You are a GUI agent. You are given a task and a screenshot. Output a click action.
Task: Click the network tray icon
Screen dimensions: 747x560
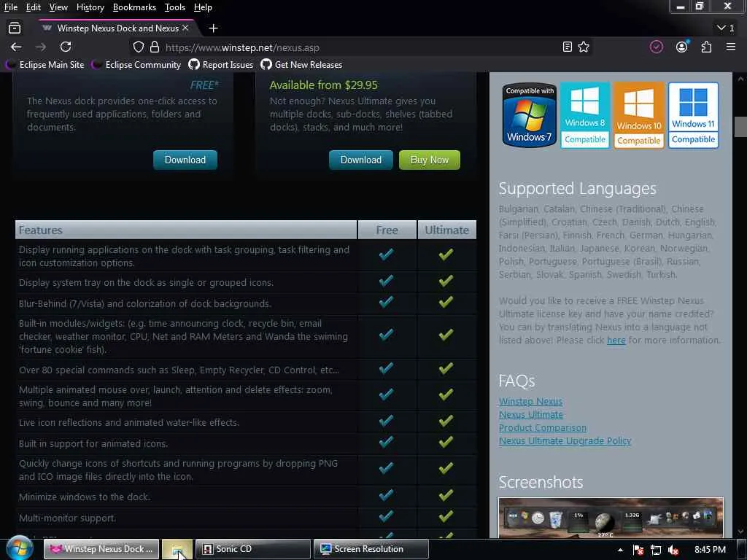(656, 550)
